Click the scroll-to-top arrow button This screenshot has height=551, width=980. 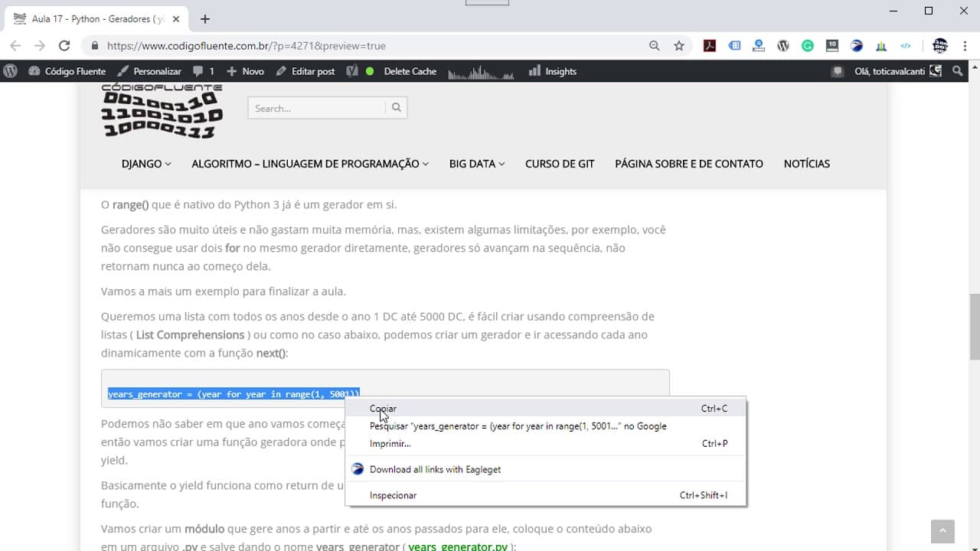(x=942, y=531)
